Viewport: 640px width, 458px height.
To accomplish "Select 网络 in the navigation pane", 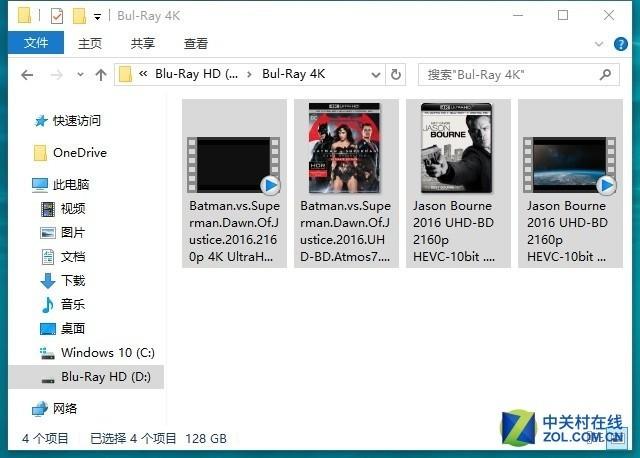I will click(x=65, y=408).
